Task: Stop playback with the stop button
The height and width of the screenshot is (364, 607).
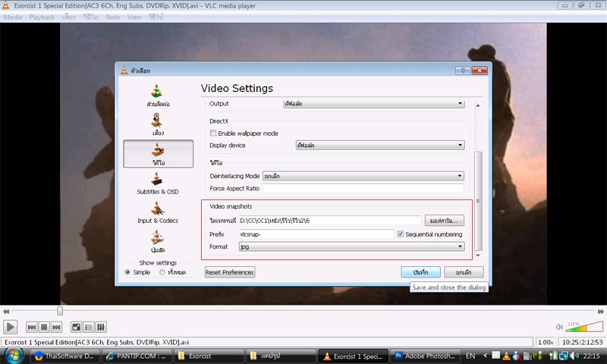Action: pyautogui.click(x=44, y=328)
